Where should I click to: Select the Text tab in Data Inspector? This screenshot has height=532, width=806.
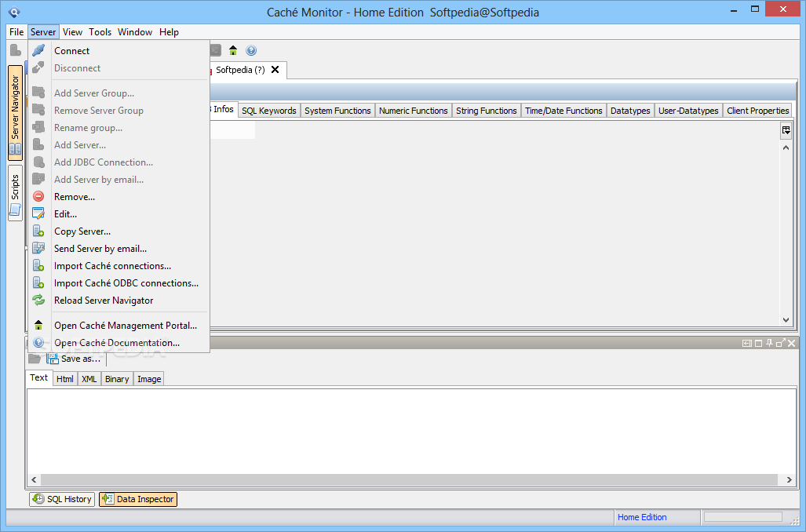click(38, 377)
